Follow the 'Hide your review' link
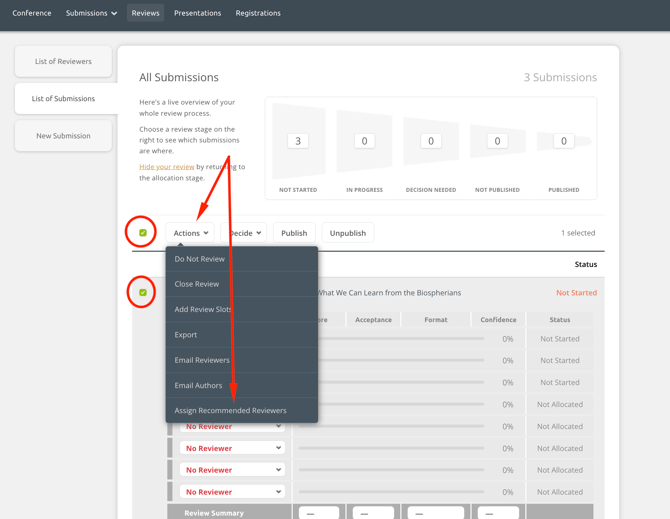The width and height of the screenshot is (670, 519). pyautogui.click(x=167, y=167)
